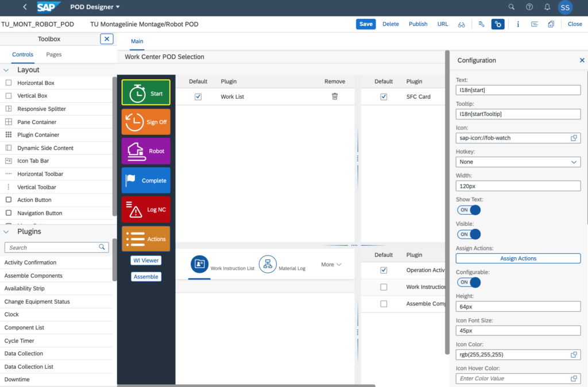Image resolution: width=588 pixels, height=387 pixels.
Task: Switch to the Pages tab
Action: pos(54,55)
